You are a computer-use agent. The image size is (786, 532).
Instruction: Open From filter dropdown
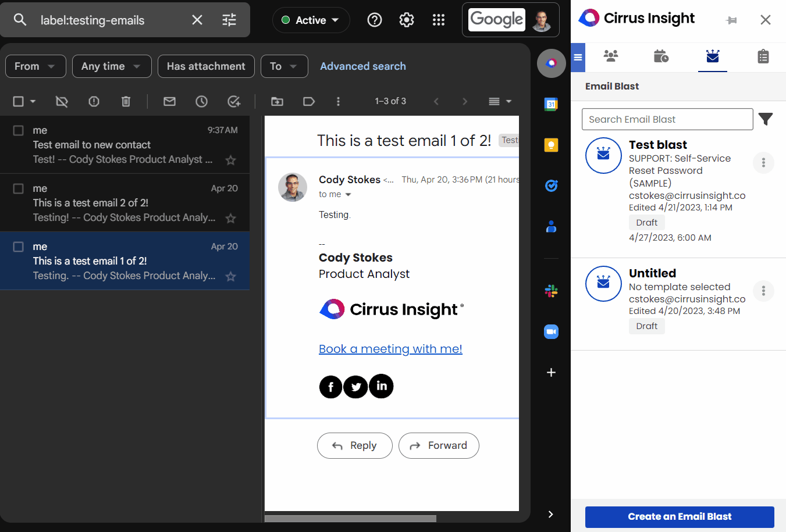(35, 66)
